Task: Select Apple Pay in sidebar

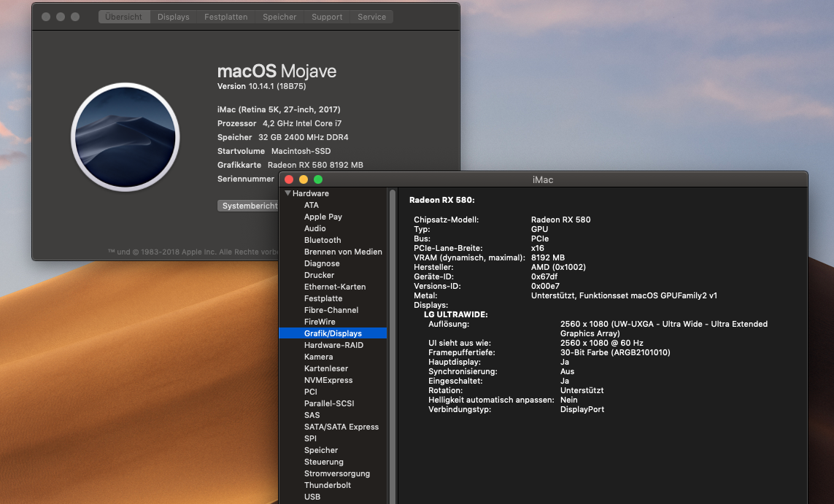Action: coord(323,217)
